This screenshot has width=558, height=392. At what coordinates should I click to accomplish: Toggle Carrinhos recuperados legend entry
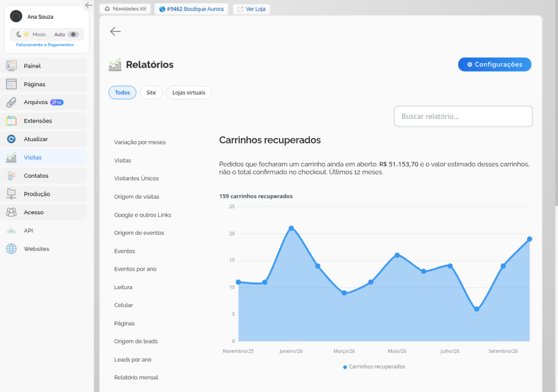point(374,367)
